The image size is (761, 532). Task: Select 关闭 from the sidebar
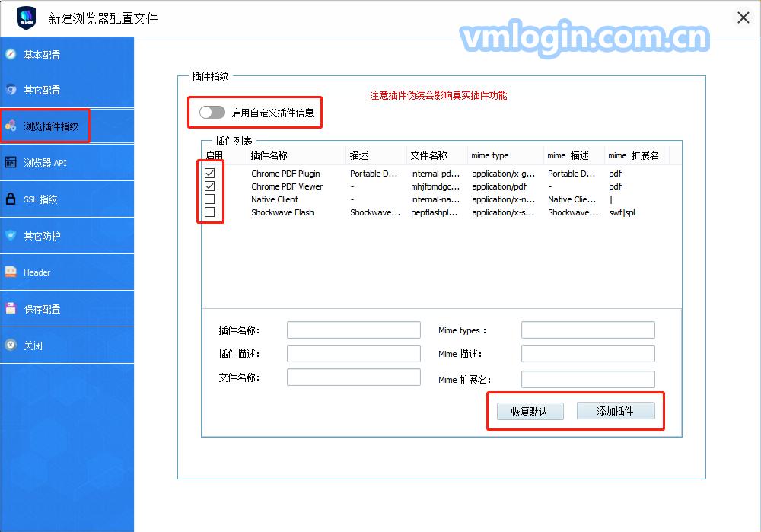click(x=11, y=346)
